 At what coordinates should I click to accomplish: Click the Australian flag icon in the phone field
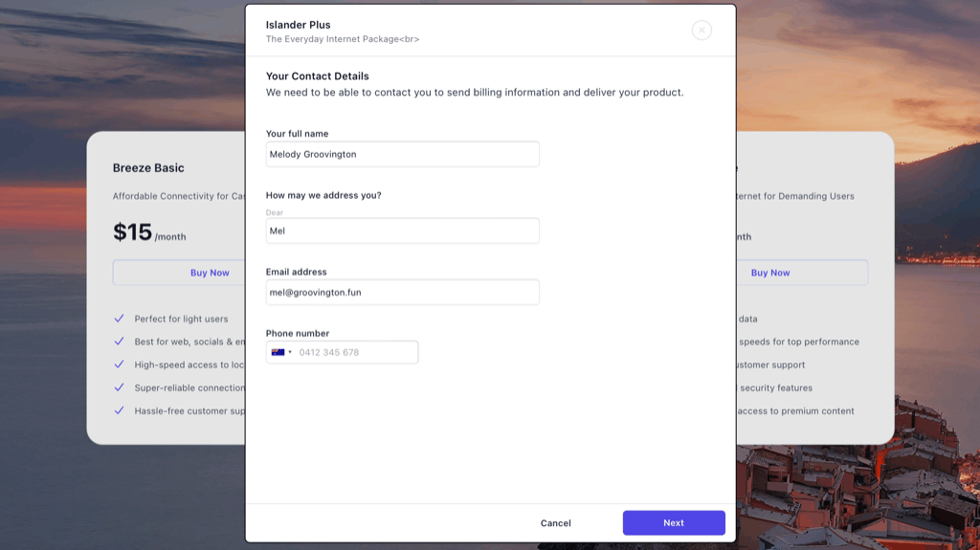point(278,352)
